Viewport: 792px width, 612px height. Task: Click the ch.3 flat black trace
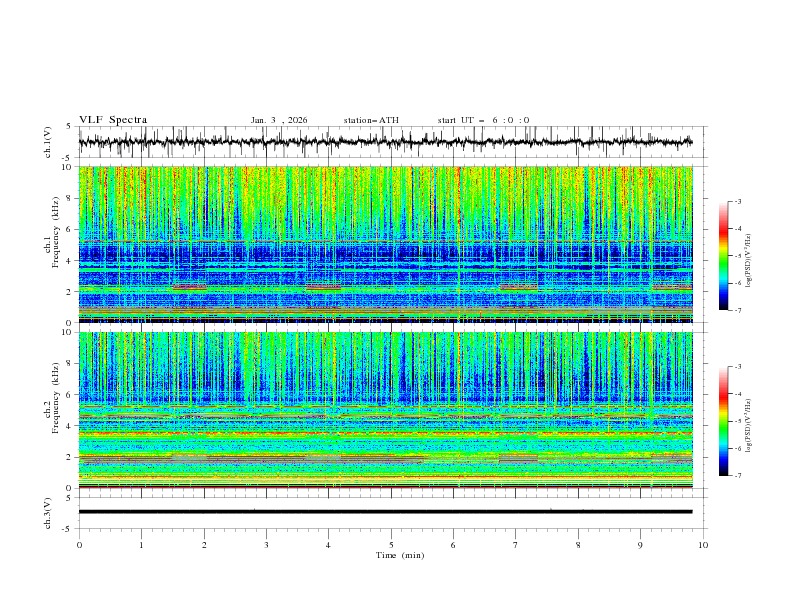(x=385, y=512)
